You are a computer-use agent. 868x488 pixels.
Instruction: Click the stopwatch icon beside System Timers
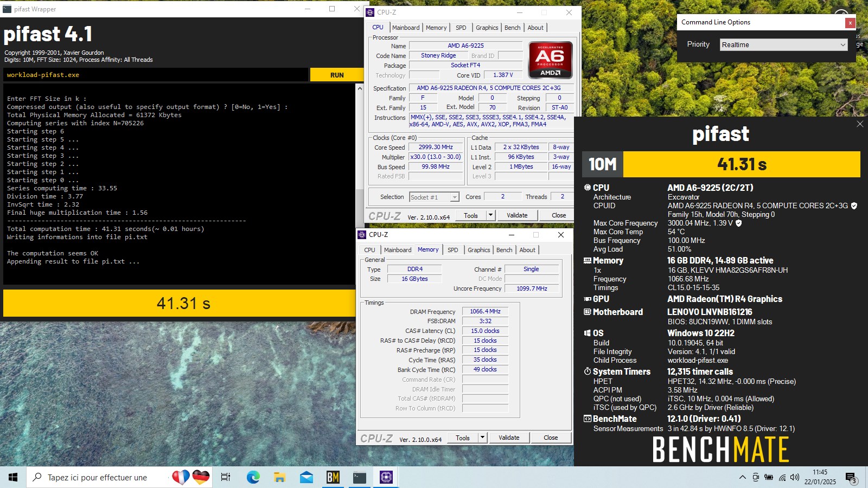pyautogui.click(x=587, y=371)
